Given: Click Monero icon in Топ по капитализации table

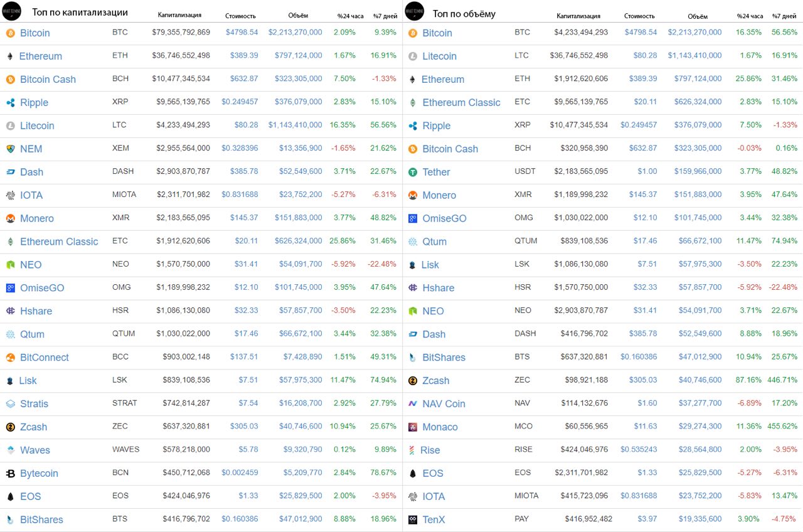Looking at the screenshot, I should click(x=10, y=218).
